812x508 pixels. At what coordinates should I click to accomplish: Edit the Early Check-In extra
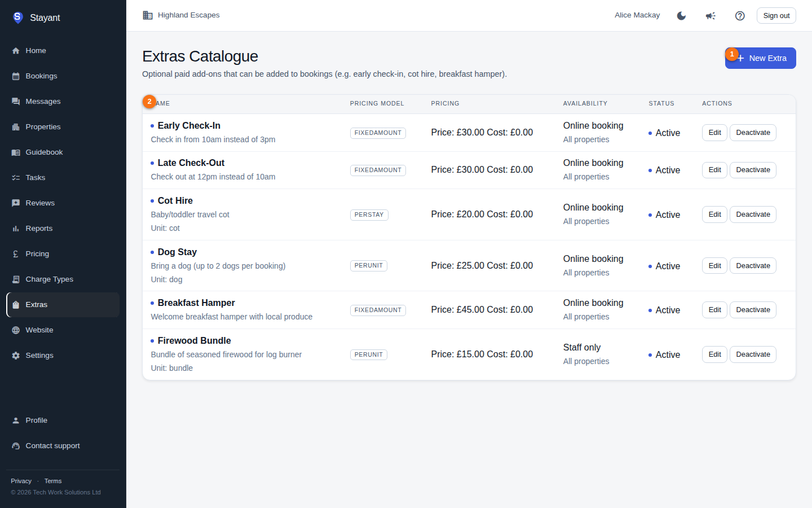(x=714, y=133)
